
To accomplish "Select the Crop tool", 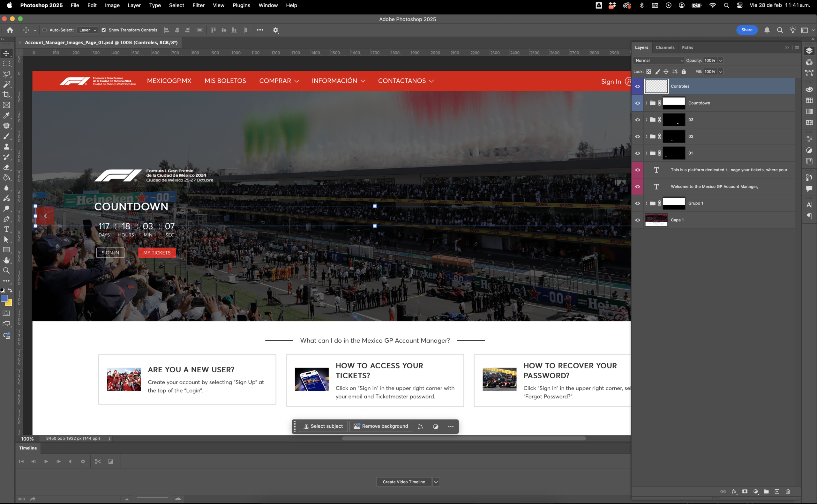I will click(x=6, y=95).
